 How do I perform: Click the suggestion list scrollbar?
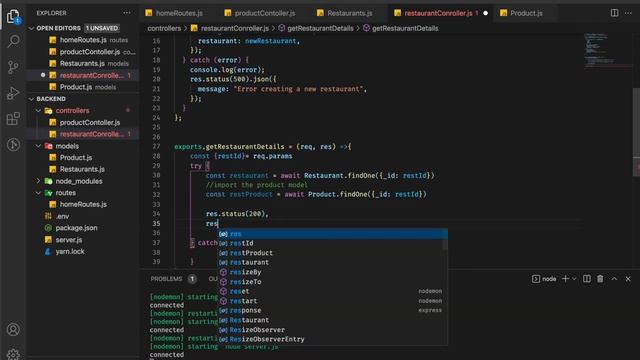445,239
